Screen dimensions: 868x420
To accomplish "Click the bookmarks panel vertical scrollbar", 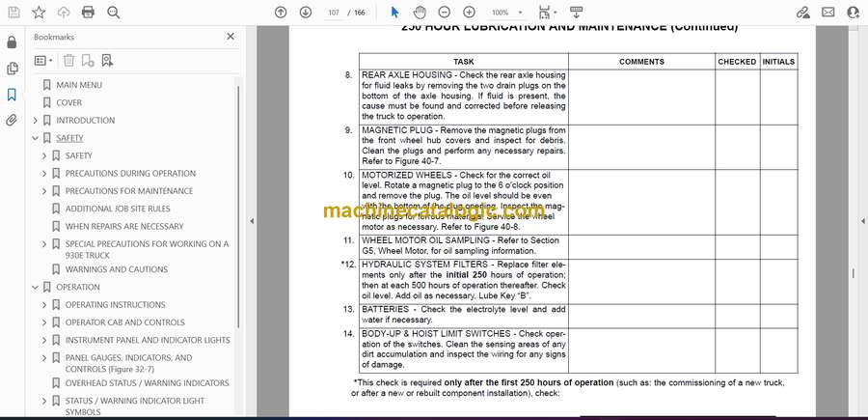I will click(x=238, y=206).
